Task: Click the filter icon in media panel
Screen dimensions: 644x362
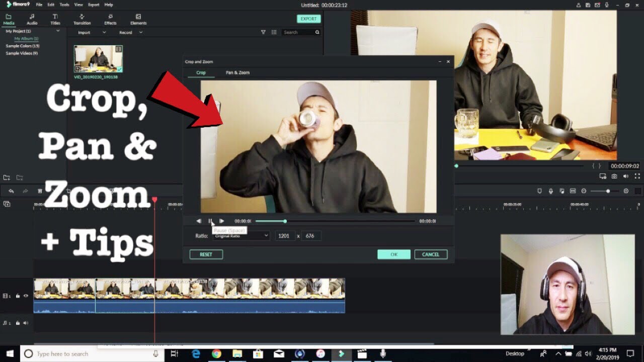Action: point(263,32)
